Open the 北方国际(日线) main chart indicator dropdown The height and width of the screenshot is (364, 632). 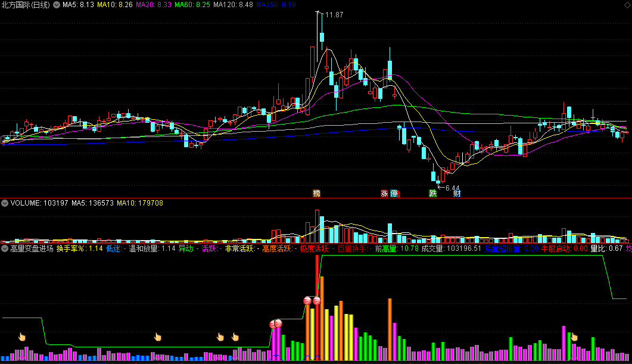pos(57,5)
